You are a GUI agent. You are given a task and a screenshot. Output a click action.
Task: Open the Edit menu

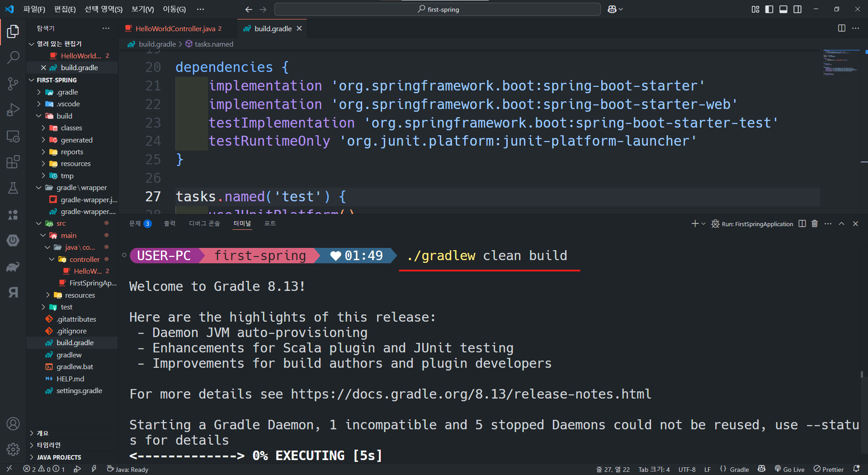click(x=65, y=9)
